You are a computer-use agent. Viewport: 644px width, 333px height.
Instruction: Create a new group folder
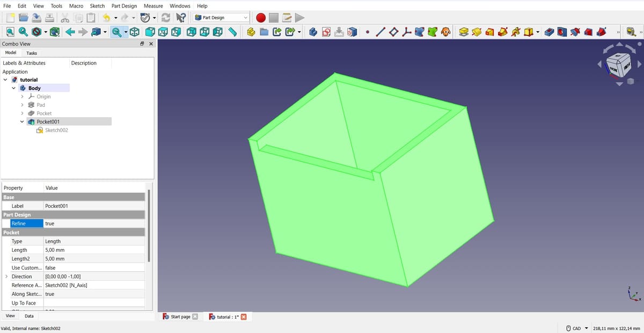pos(264,32)
